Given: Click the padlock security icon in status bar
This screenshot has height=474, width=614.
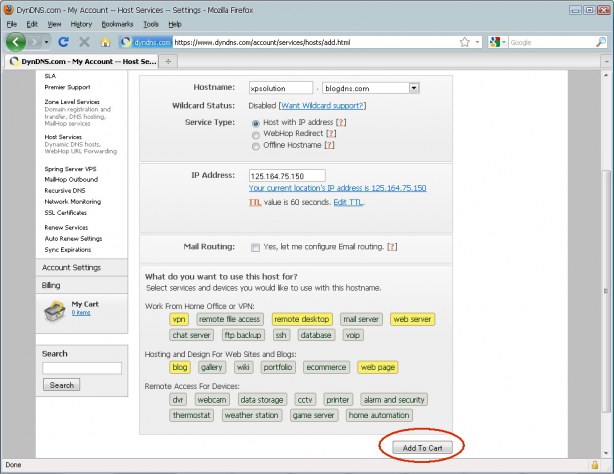Looking at the screenshot, I should tap(594, 465).
